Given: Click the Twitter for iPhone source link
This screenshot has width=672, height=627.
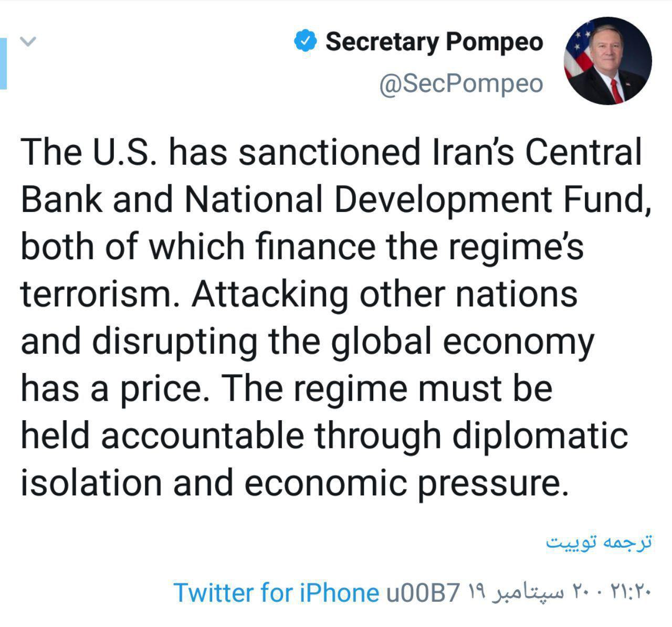Looking at the screenshot, I should [276, 593].
